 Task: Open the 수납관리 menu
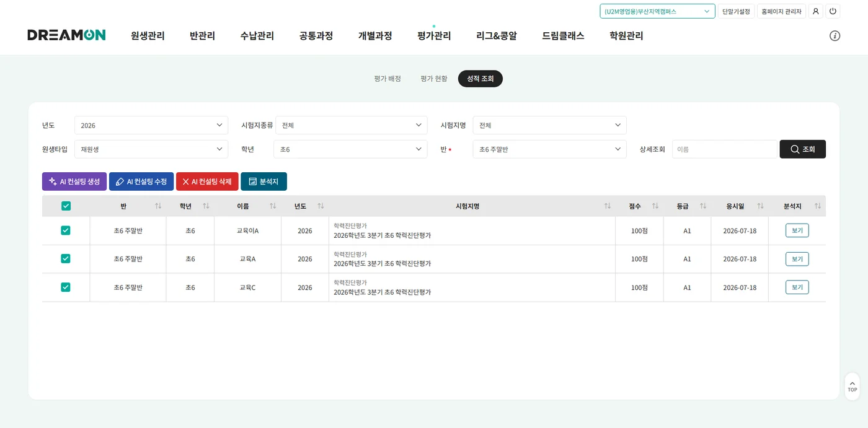(x=257, y=36)
